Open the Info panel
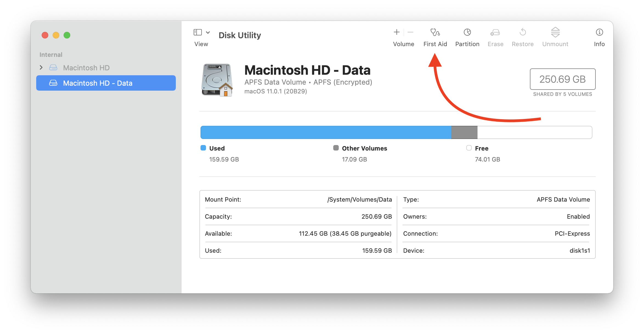 click(599, 32)
